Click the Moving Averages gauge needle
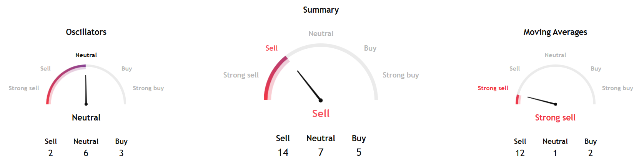Viewport: 644px width, 165px height. point(541,101)
